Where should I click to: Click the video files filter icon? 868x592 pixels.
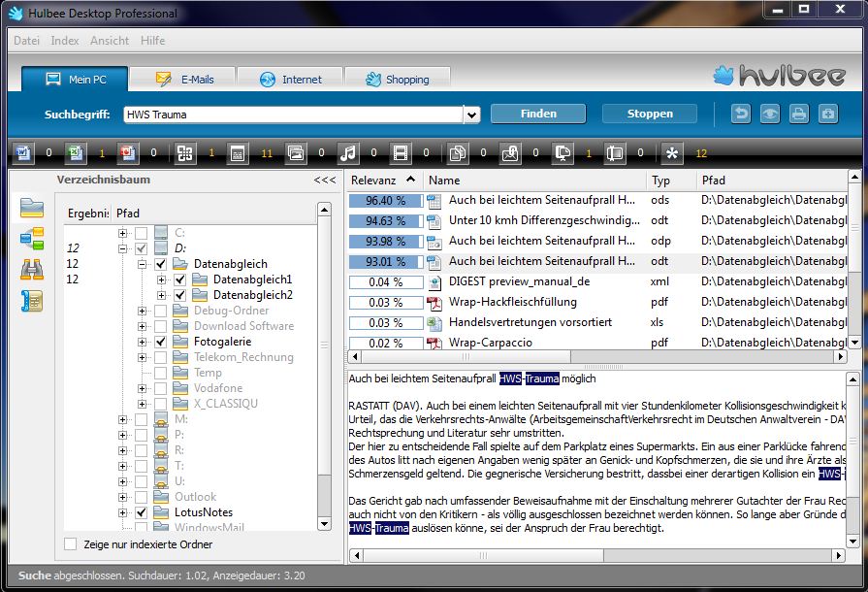[402, 152]
